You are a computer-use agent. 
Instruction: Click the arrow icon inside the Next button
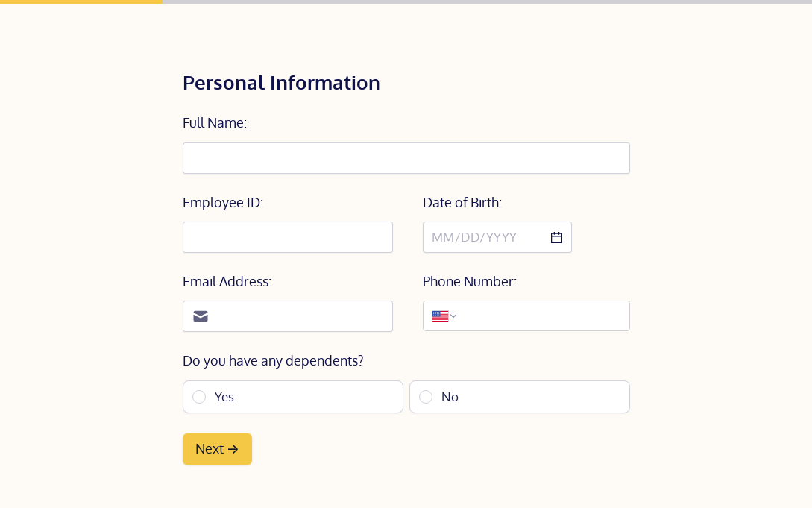click(233, 449)
